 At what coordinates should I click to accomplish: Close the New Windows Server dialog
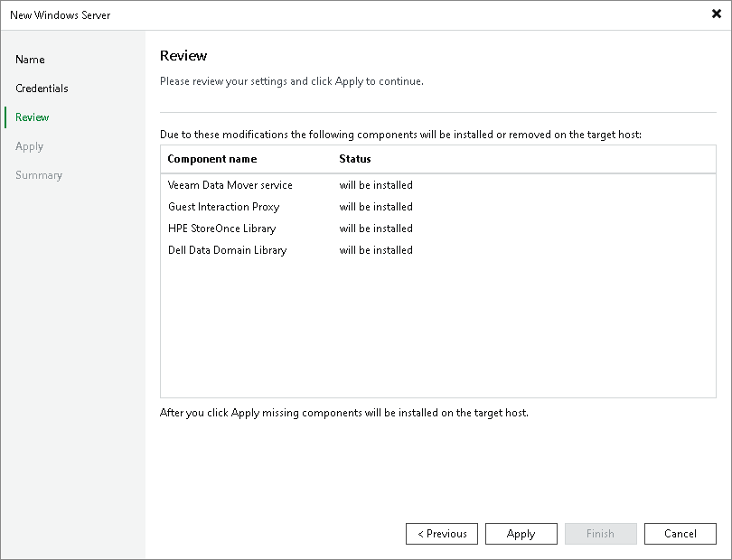(x=716, y=14)
